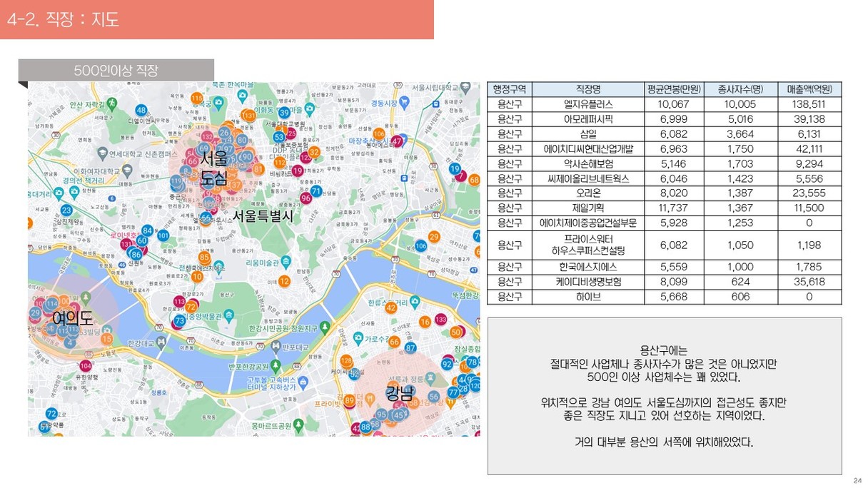Select the blue 56 map marker
Viewport: 868px width, 488px height.
(x=434, y=397)
